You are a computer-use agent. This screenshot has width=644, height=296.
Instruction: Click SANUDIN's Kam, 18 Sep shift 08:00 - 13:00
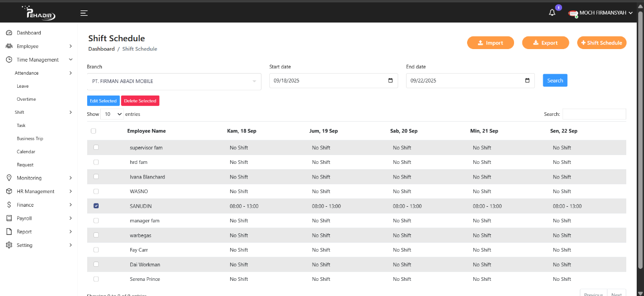[x=244, y=206]
